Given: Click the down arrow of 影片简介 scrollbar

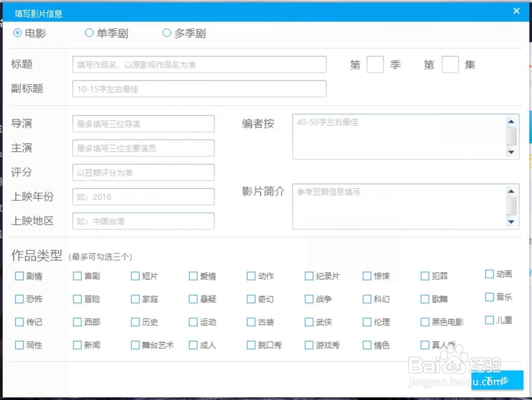Looking at the screenshot, I should (511, 222).
